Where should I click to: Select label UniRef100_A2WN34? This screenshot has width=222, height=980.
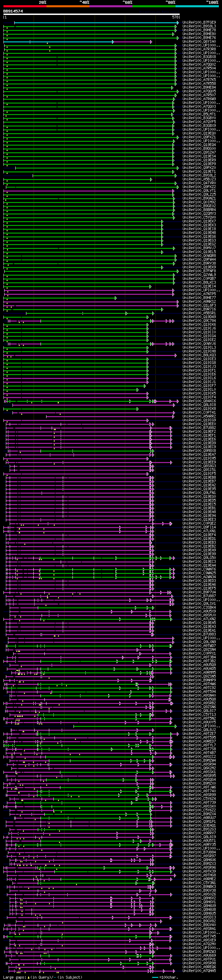tap(199, 577)
